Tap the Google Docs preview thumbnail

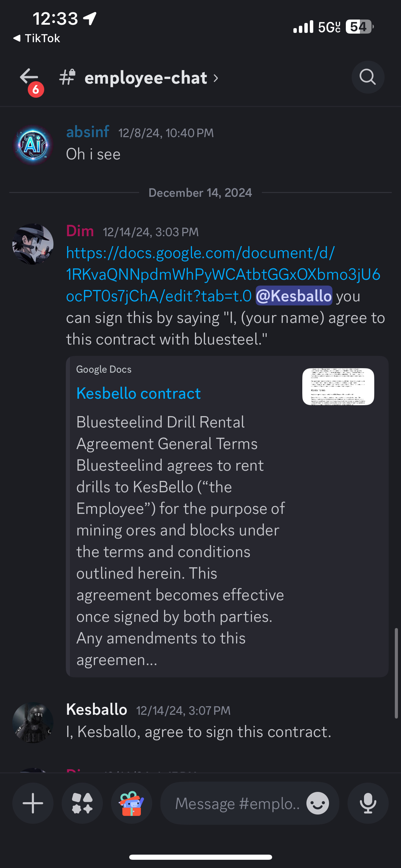pos(338,387)
